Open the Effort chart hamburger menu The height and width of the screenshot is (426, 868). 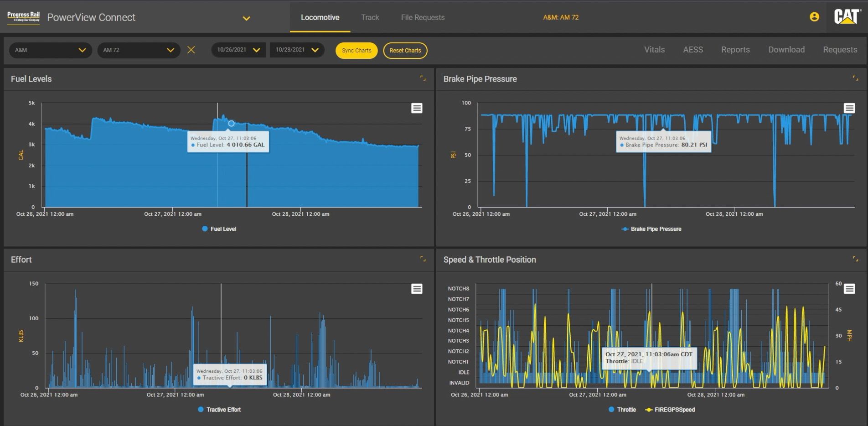(417, 289)
